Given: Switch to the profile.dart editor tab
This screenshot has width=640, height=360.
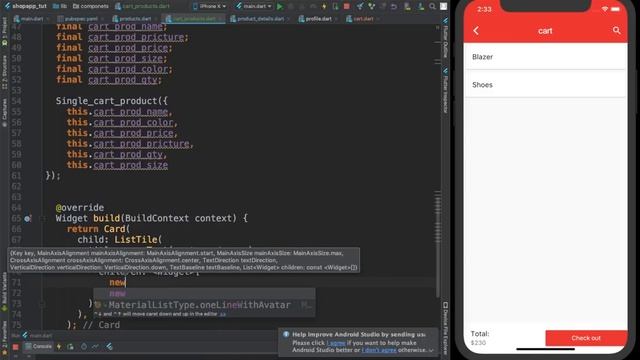Looking at the screenshot, I should point(318,19).
